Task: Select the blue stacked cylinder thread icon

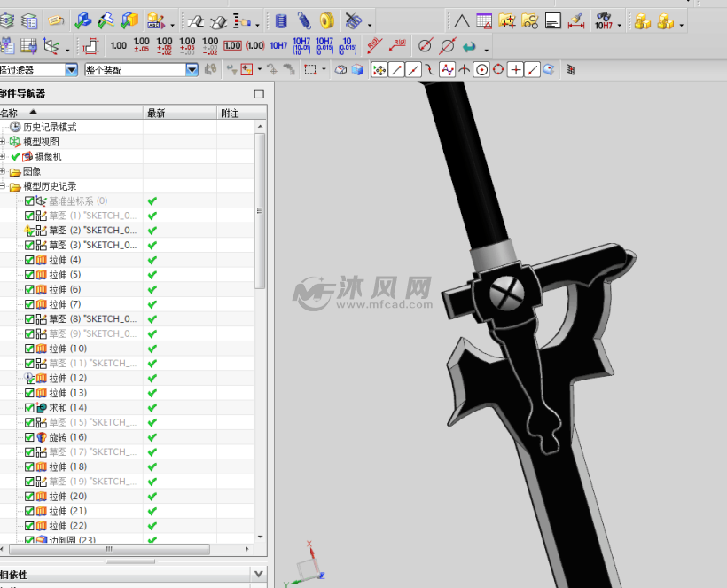Action: pos(281,21)
